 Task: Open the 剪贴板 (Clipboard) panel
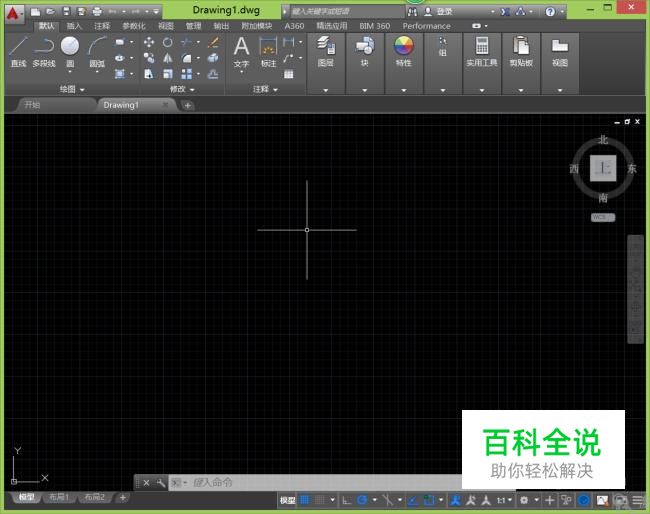click(521, 52)
